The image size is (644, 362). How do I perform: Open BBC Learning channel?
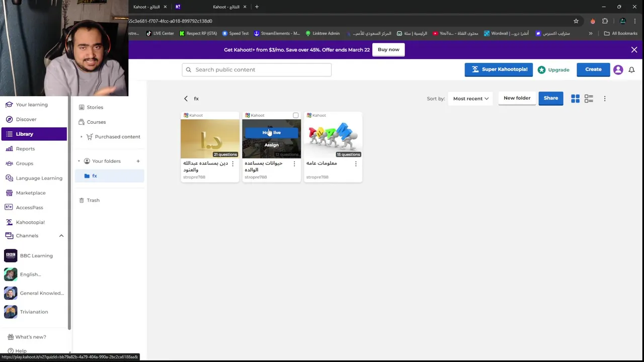(34, 255)
